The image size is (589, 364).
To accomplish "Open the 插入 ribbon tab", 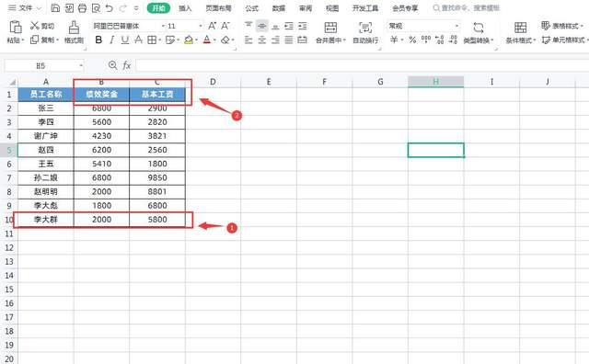I will click(x=185, y=8).
